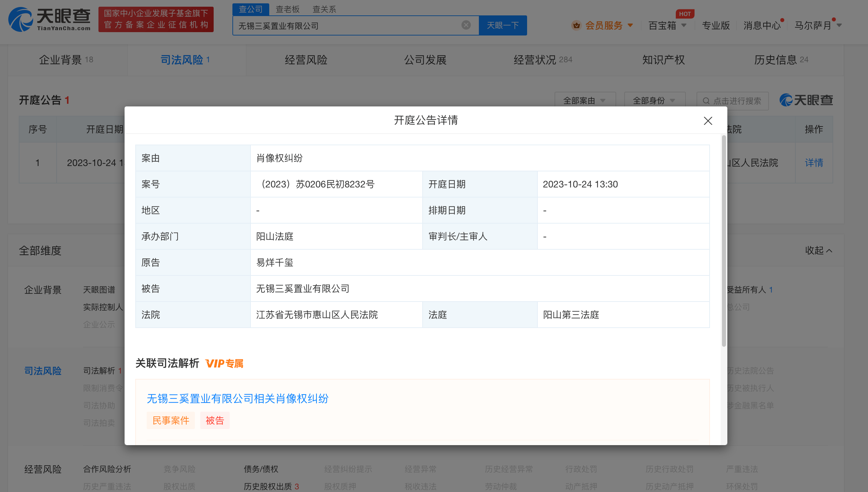This screenshot has height=492, width=868.
Task: Click the dialog's vertical scrollbar
Action: point(724,241)
